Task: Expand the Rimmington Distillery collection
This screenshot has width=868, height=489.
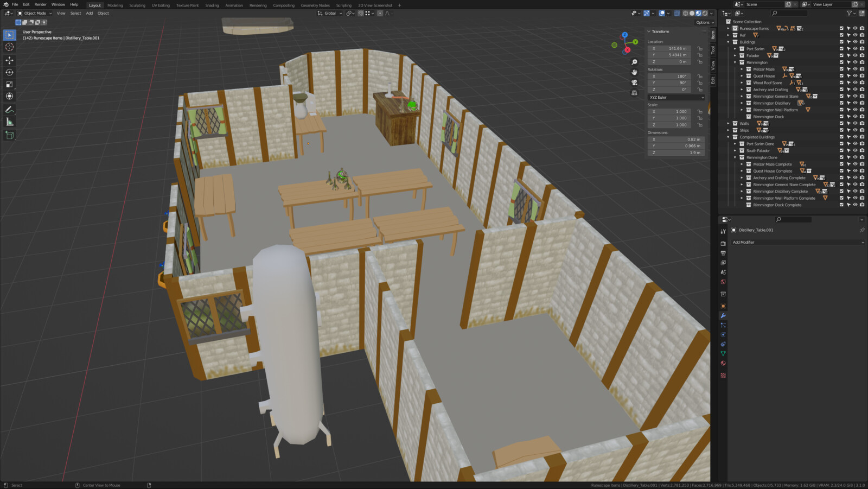Action: pyautogui.click(x=742, y=103)
